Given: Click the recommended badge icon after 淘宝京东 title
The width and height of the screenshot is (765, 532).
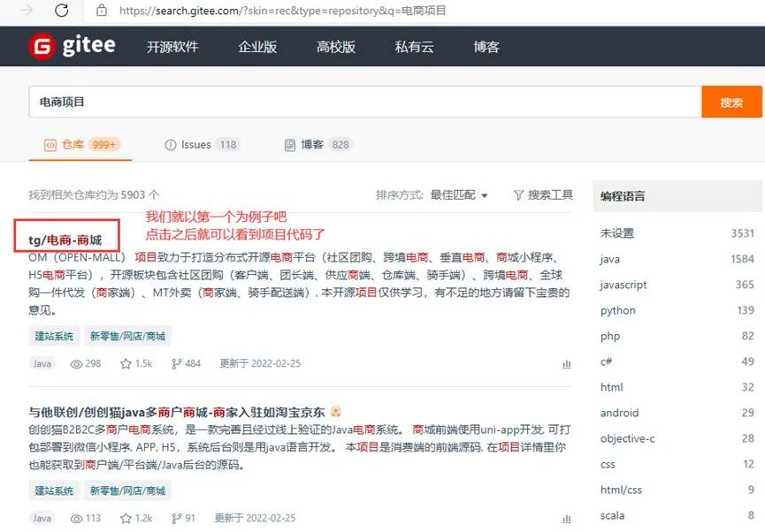Looking at the screenshot, I should click(x=336, y=412).
